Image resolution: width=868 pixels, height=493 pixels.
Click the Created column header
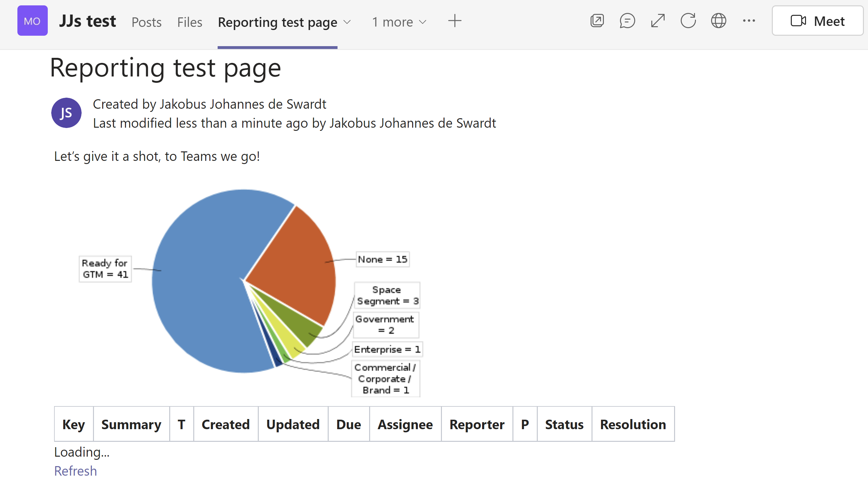tap(226, 424)
